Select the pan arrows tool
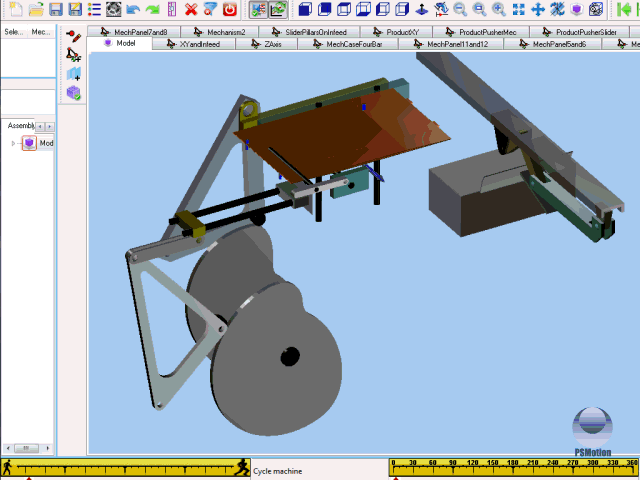The height and width of the screenshot is (480, 640). 537,9
